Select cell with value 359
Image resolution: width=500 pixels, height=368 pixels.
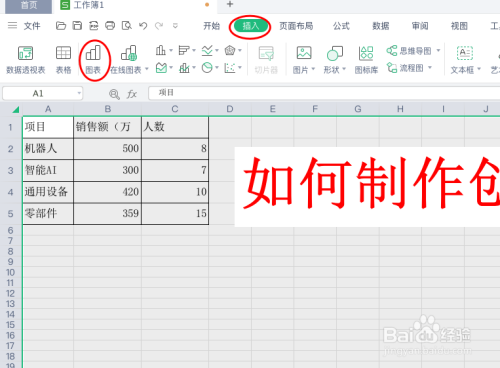click(x=107, y=213)
